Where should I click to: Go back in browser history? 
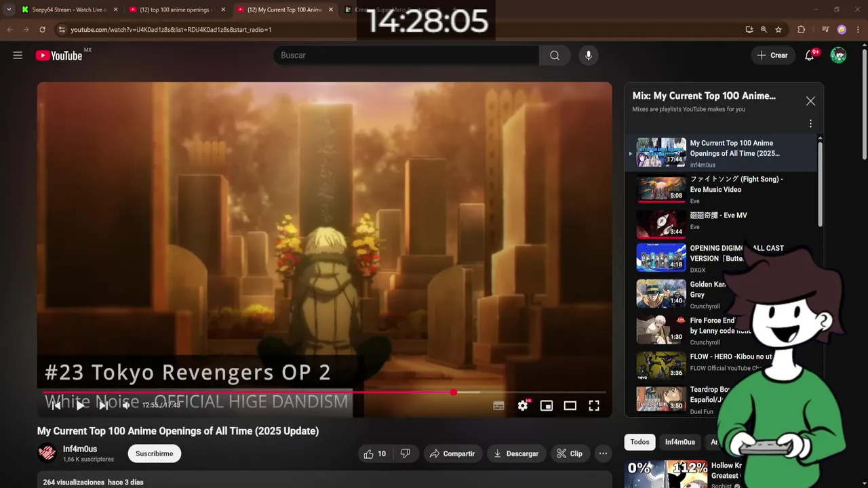coord(9,30)
